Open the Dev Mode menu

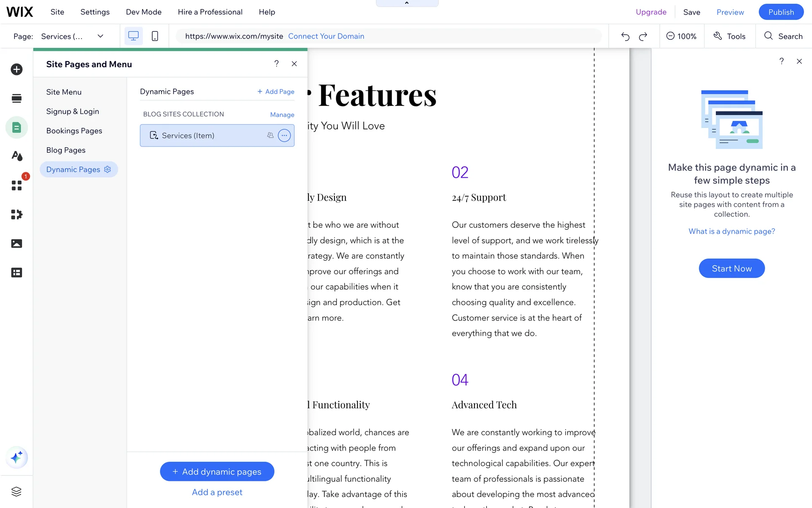[x=143, y=12]
